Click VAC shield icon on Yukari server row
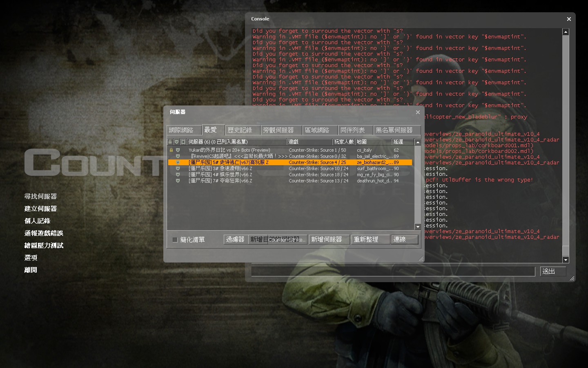This screenshot has height=368, width=588. click(x=178, y=150)
